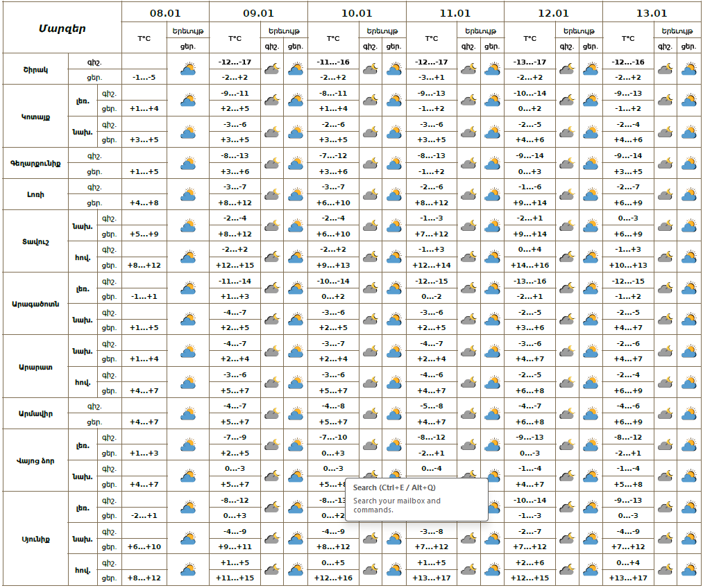Click Արմավիր daytime weather icon under 12.01
The height and width of the screenshot is (588, 703).
[x=590, y=414]
